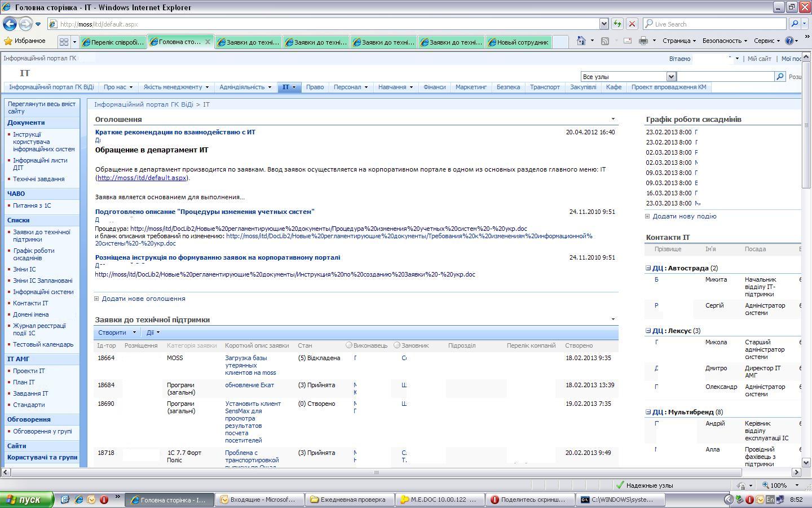Image resolution: width=812 pixels, height=508 pixels.
Task: Switch to the Перелік співробі... browser tab
Action: point(113,42)
